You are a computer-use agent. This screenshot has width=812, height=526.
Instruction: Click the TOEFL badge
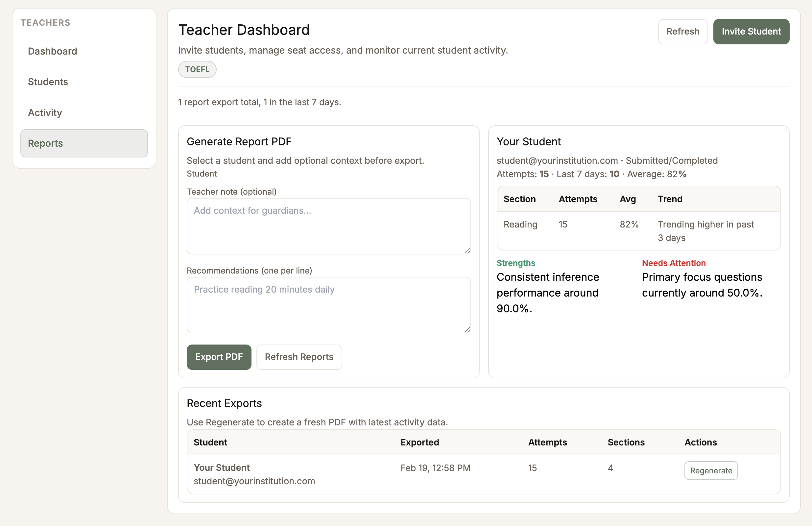point(197,69)
